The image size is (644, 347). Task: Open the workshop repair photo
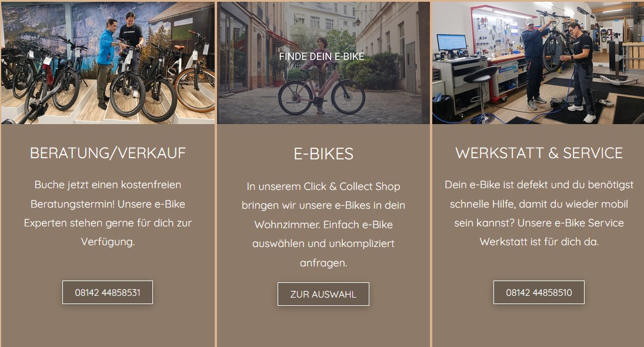click(538, 63)
